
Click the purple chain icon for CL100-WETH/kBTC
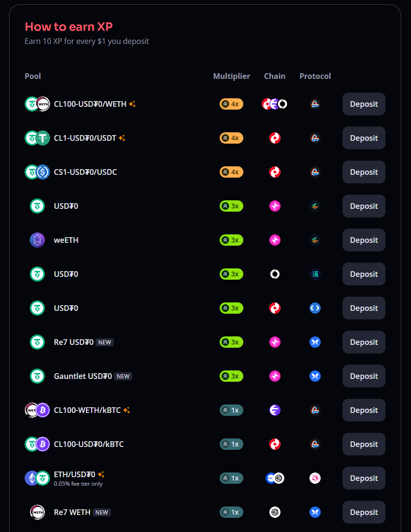pos(274,410)
